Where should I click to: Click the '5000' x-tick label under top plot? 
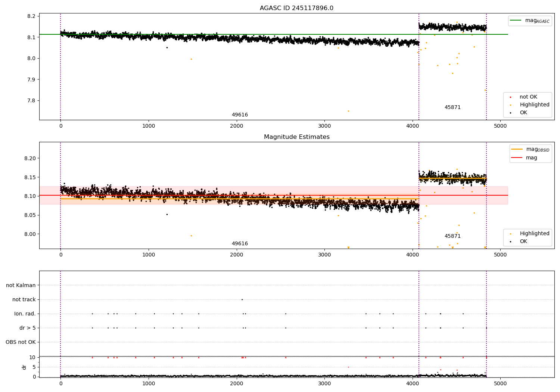500,126
